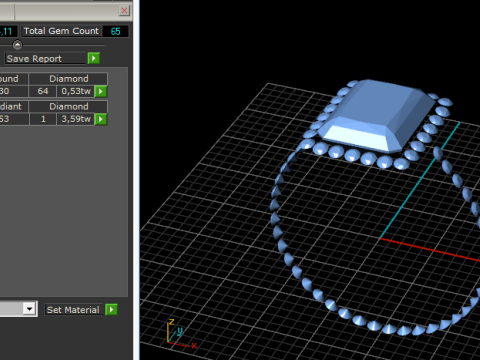Click the Diamond header above the 64 row
This screenshot has width=480, height=360.
(69, 79)
